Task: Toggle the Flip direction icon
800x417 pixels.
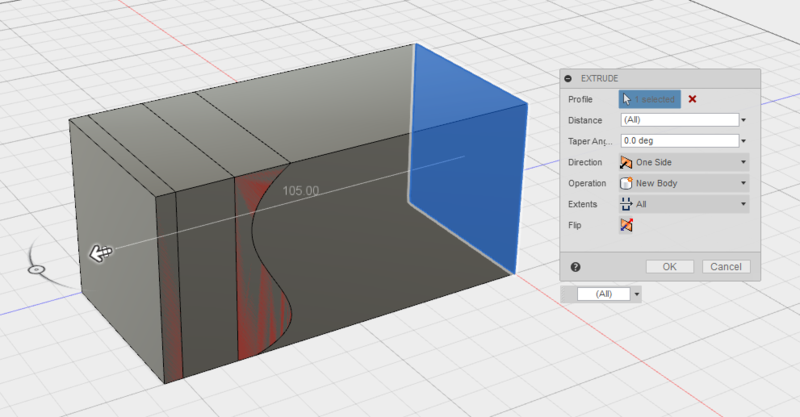Action: pyautogui.click(x=627, y=225)
